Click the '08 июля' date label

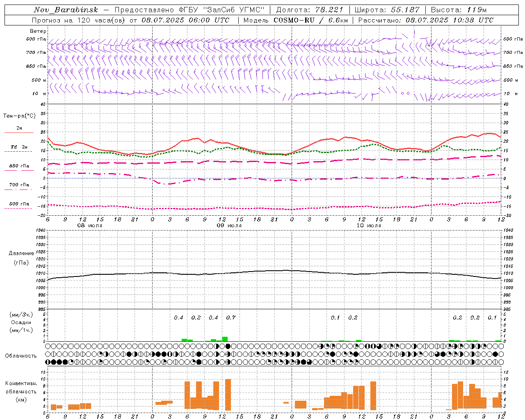[90, 226]
